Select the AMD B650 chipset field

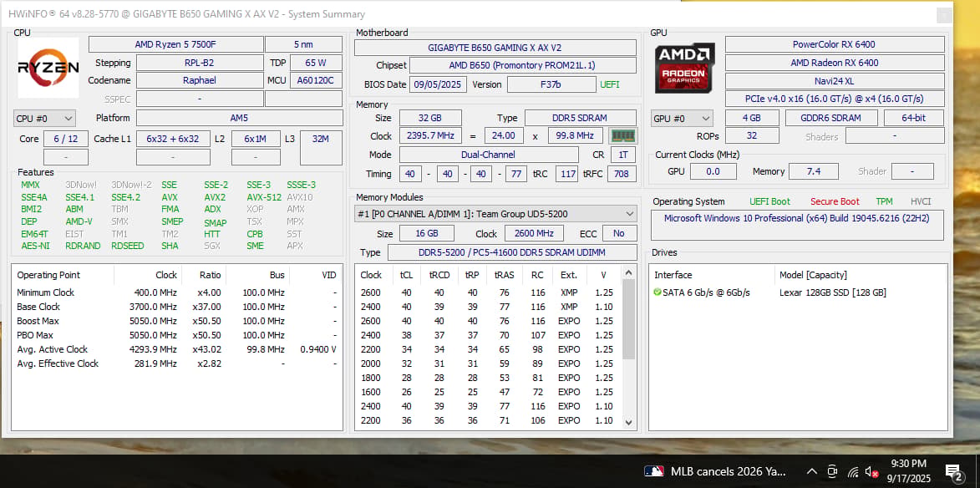tap(522, 65)
